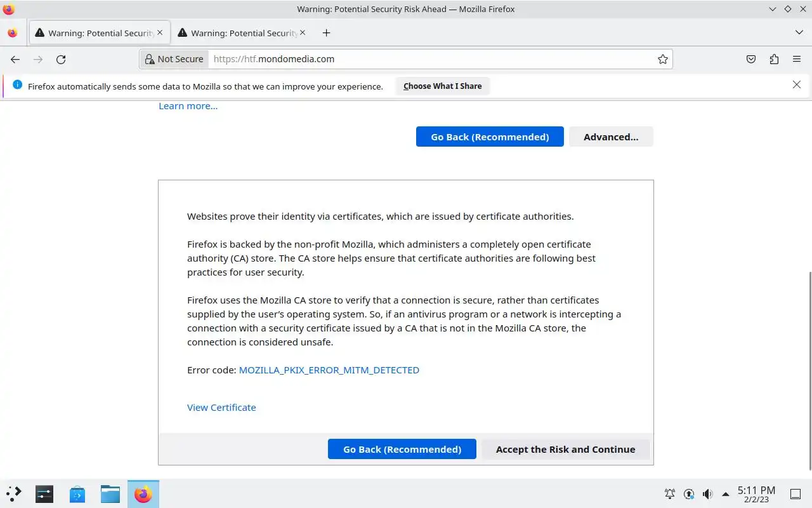Click the page vertical scrollbar

pos(809,371)
